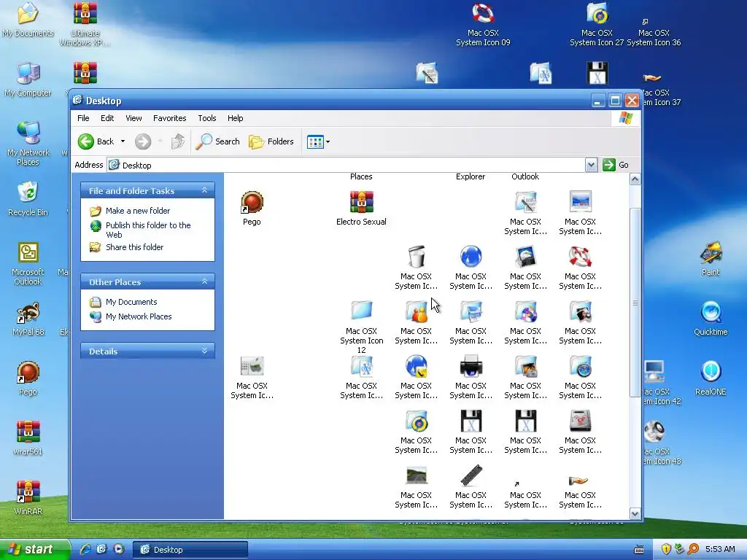
Task: Click the Go button
Action: click(616, 166)
